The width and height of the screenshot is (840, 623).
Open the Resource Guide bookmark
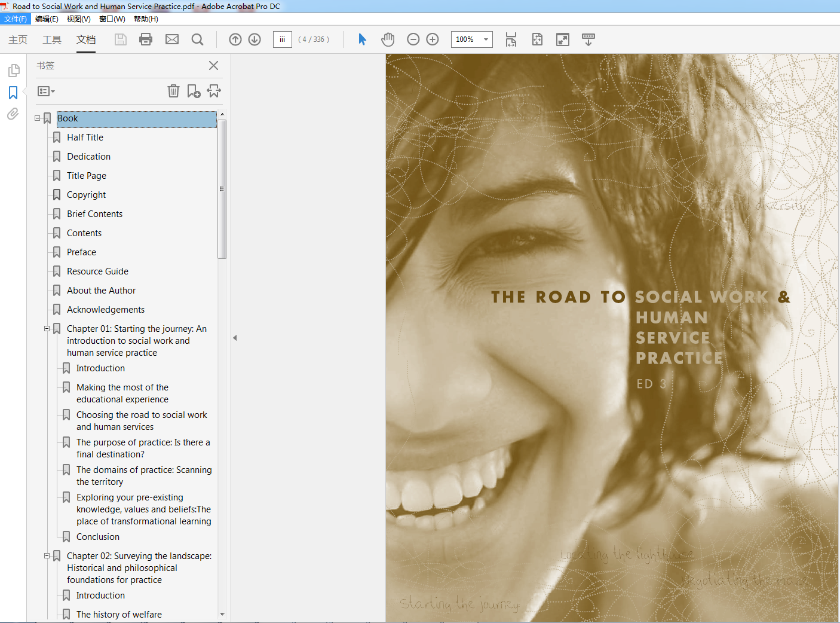[x=97, y=271]
